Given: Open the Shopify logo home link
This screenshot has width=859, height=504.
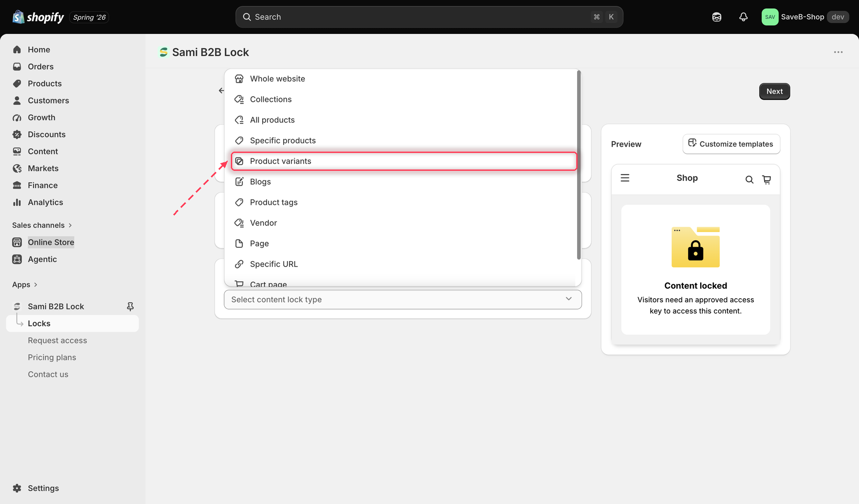Looking at the screenshot, I should coord(38,17).
